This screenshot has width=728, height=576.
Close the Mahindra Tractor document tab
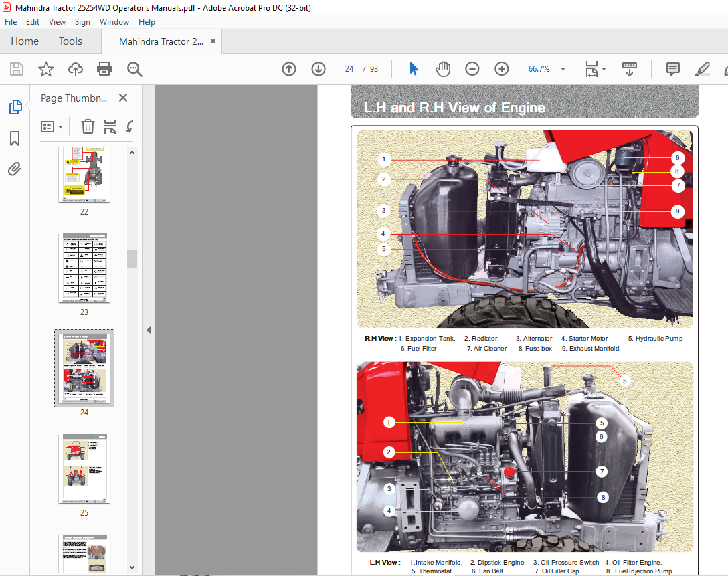pyautogui.click(x=213, y=41)
